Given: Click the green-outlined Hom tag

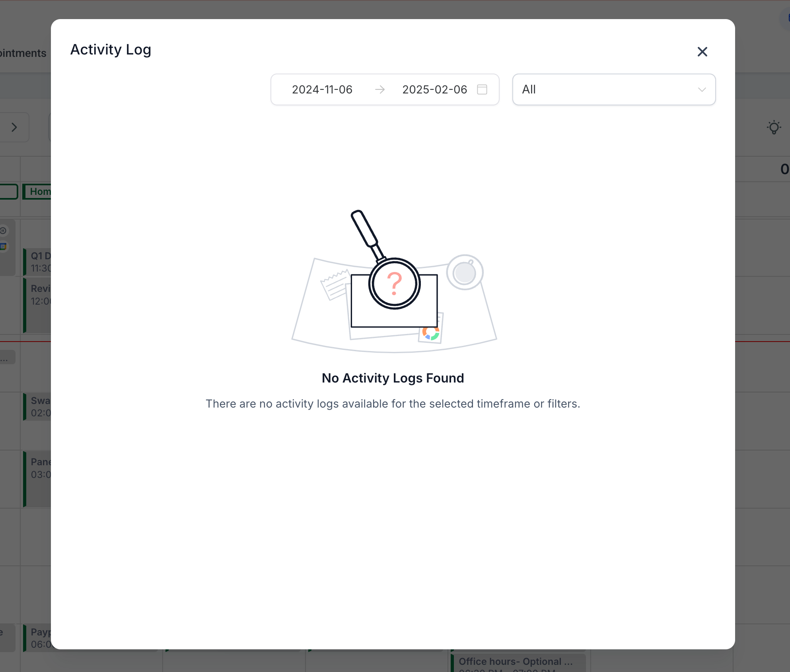Looking at the screenshot, I should click(x=38, y=192).
